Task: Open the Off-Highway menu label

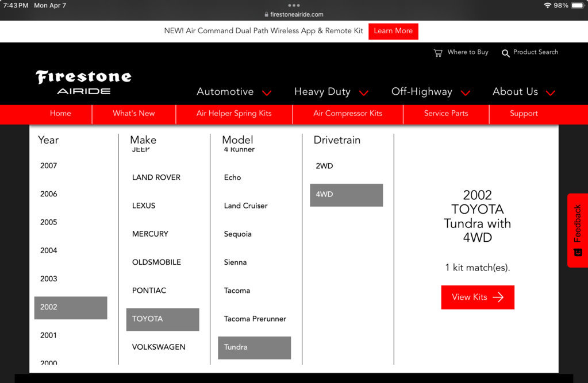Action: (x=422, y=91)
